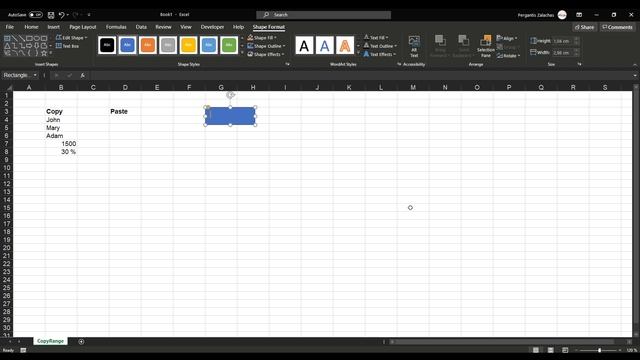Screen dimensions: 640x360
Task: Expand the formula bar
Action: (x=635, y=76)
